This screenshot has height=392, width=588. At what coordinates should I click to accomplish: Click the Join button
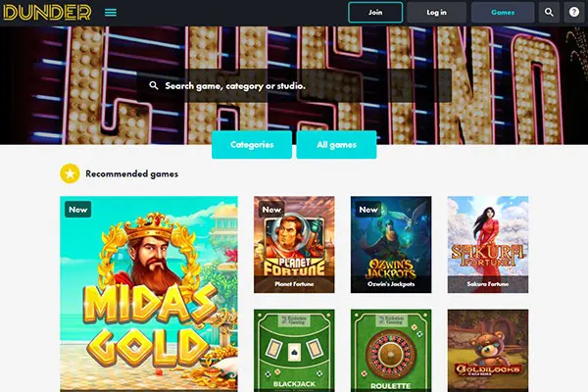click(375, 13)
